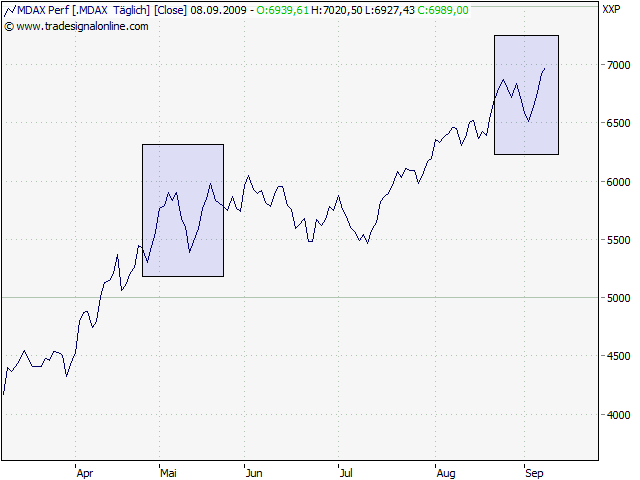Click the [Close] price field label

tap(171, 10)
